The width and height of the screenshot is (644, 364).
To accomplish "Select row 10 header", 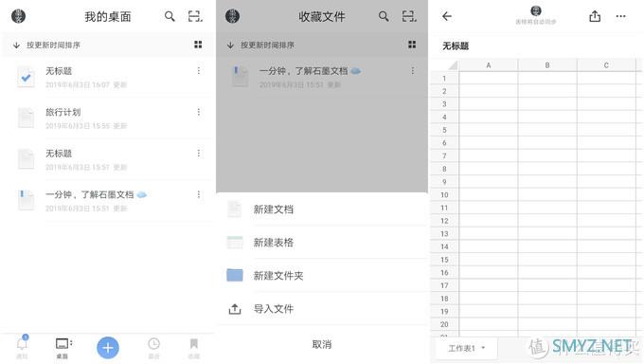I will [x=445, y=194].
